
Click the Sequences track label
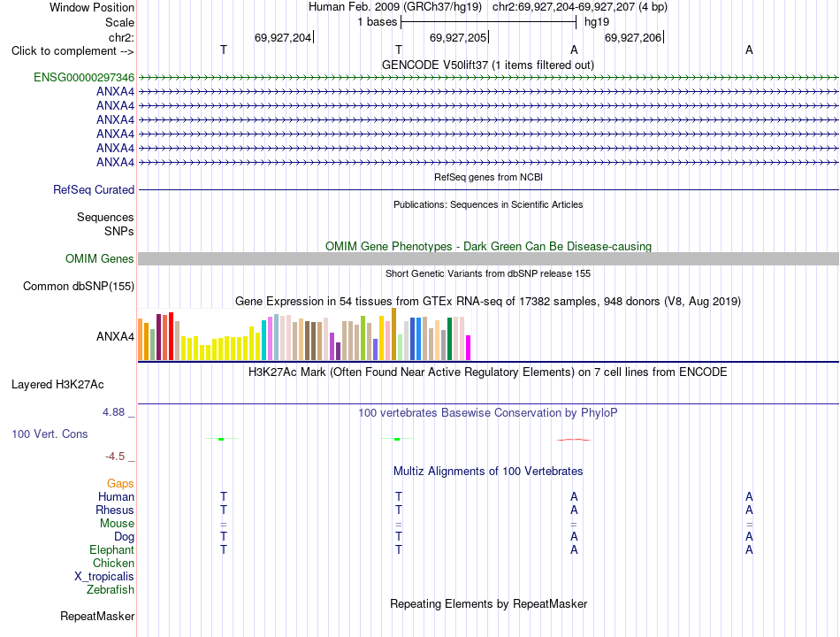pos(105,217)
